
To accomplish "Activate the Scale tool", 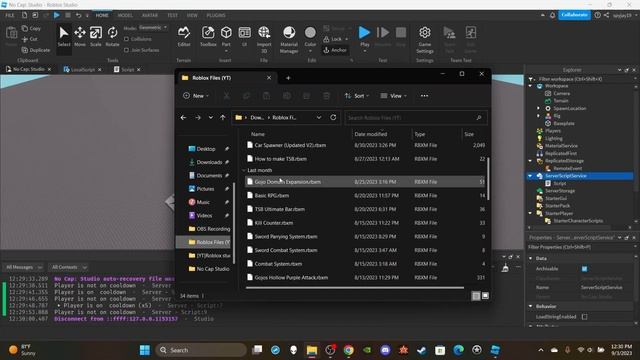I will (96, 36).
